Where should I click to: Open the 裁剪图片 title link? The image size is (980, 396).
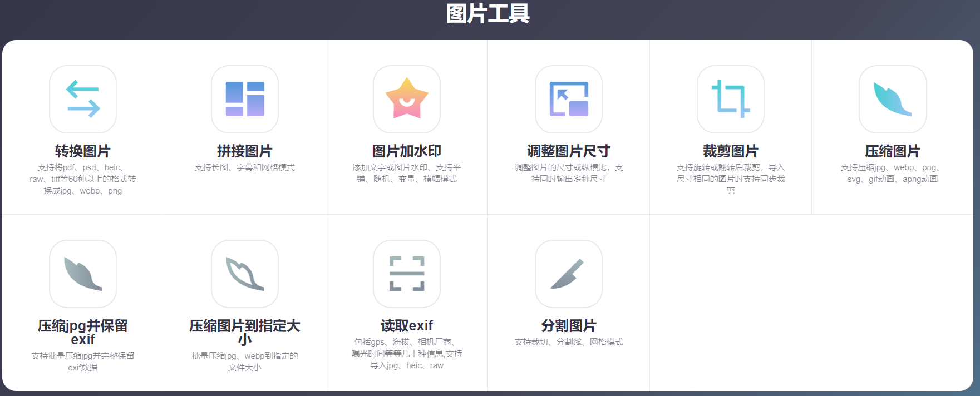tap(731, 151)
